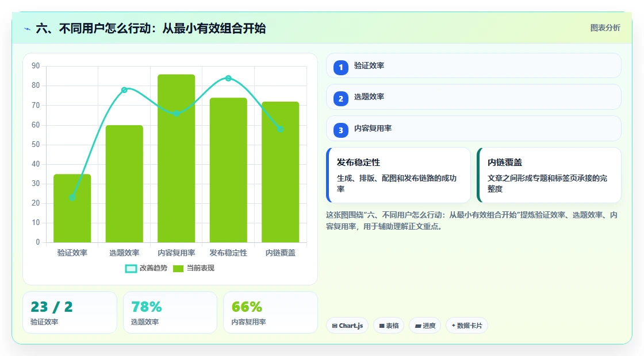This screenshot has width=644, height=356.
Task: Click the 66% 内容复用率 stat card
Action: [270, 312]
